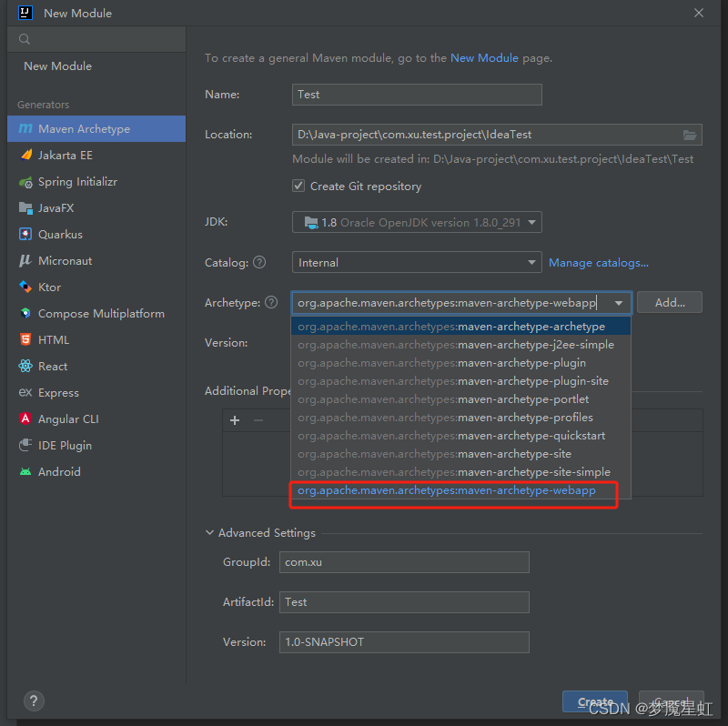Click the Compose Multiplatform icon
The width and height of the screenshot is (728, 726).
click(25, 313)
